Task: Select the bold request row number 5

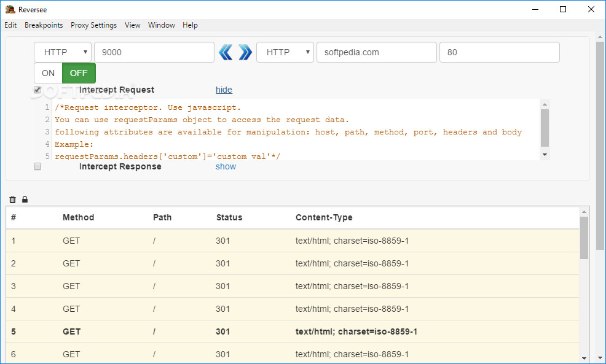Action: pos(293,331)
